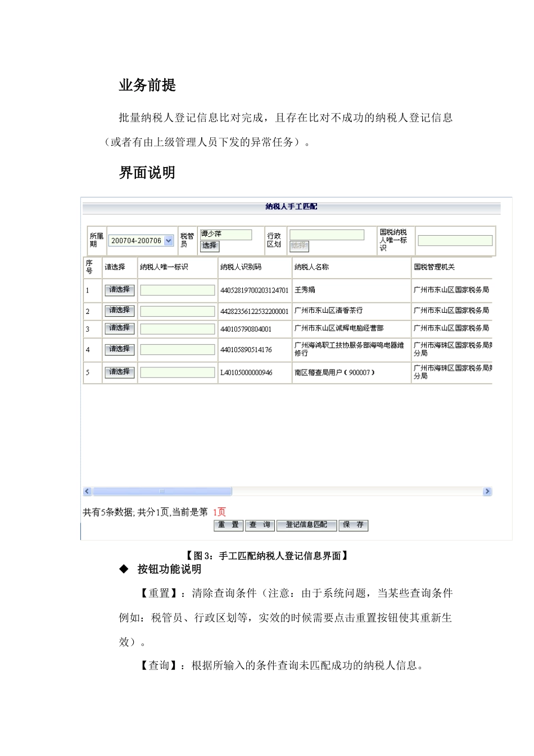Click the 请选择 column header
The height and width of the screenshot is (756, 534).
pos(115,267)
